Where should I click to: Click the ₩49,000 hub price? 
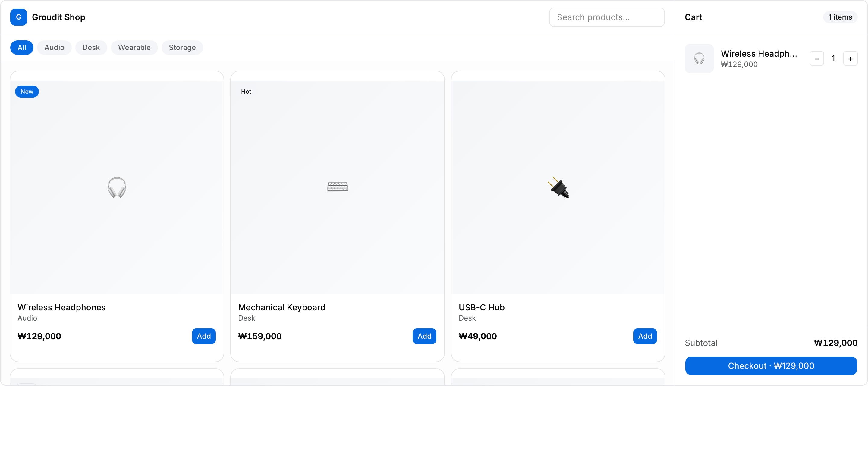(x=477, y=336)
